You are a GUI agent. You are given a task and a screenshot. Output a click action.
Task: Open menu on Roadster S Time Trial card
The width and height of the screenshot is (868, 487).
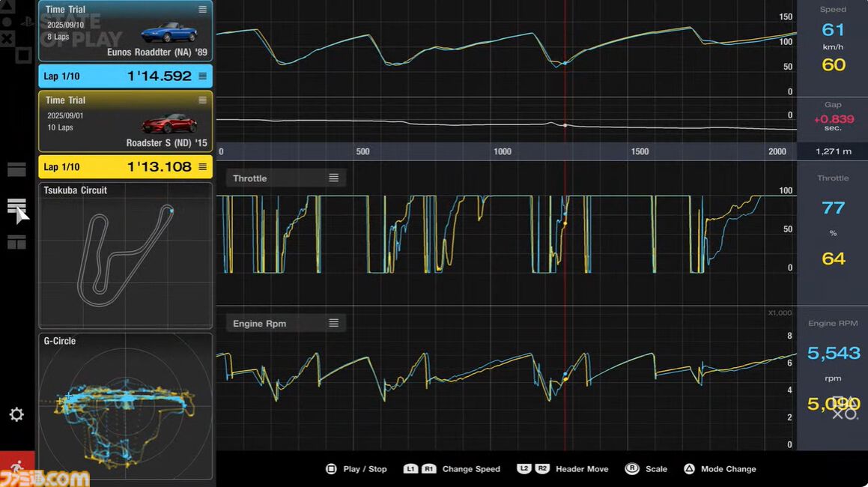[203, 100]
